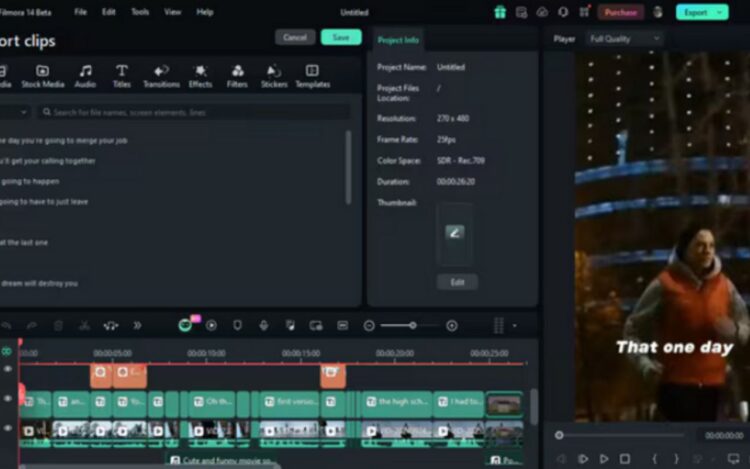This screenshot has height=469, width=750.
Task: Hide the orange sticker track eye
Action: [x=8, y=369]
